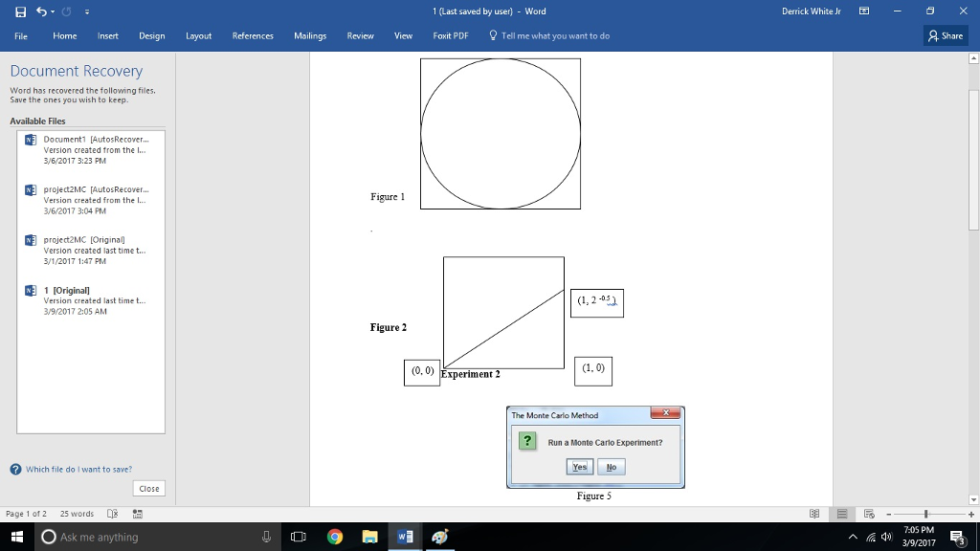Click the macro recording status bar icon
The height and width of the screenshot is (551, 980).
click(x=137, y=514)
